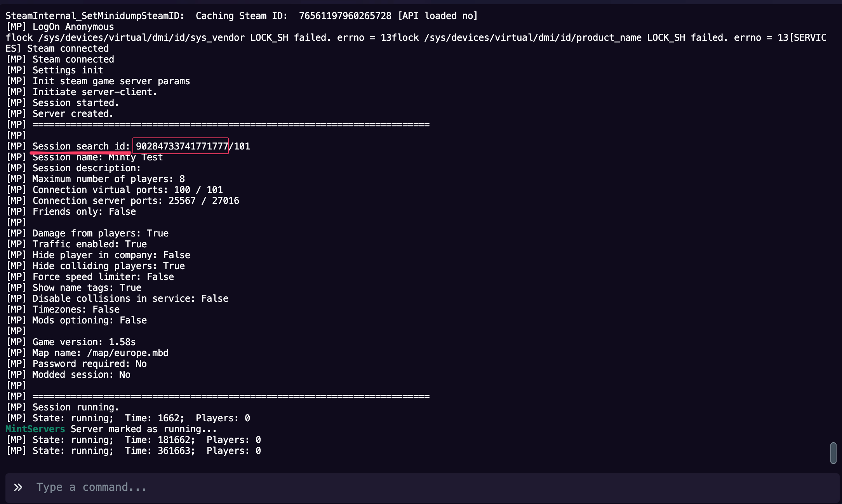Click the 'Password required: No' line
Image resolution: width=842 pixels, height=504 pixels.
(x=89, y=364)
